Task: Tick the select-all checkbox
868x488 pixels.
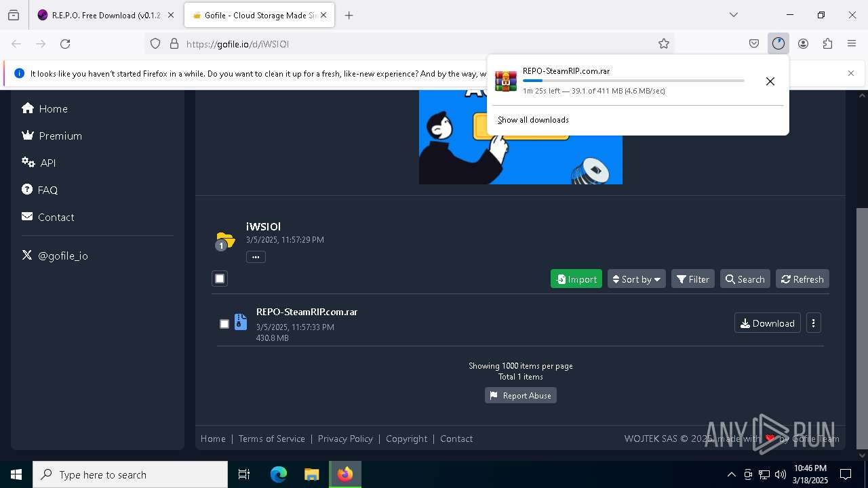Action: coord(220,279)
